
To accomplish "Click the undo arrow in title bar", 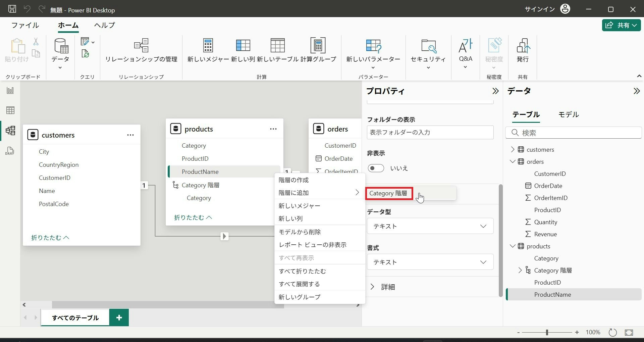I will click(x=27, y=9).
